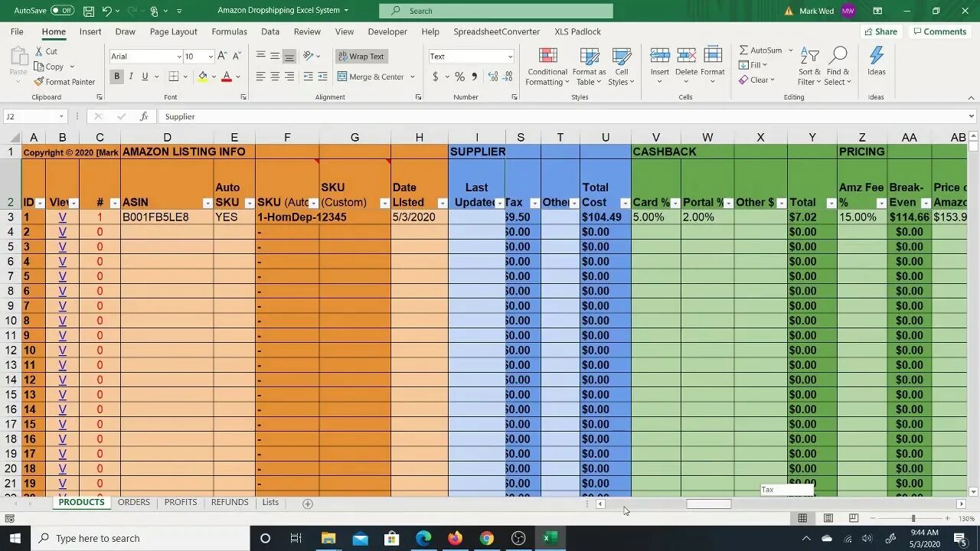
Task: Click the Cut scissors icon
Action: [40, 51]
